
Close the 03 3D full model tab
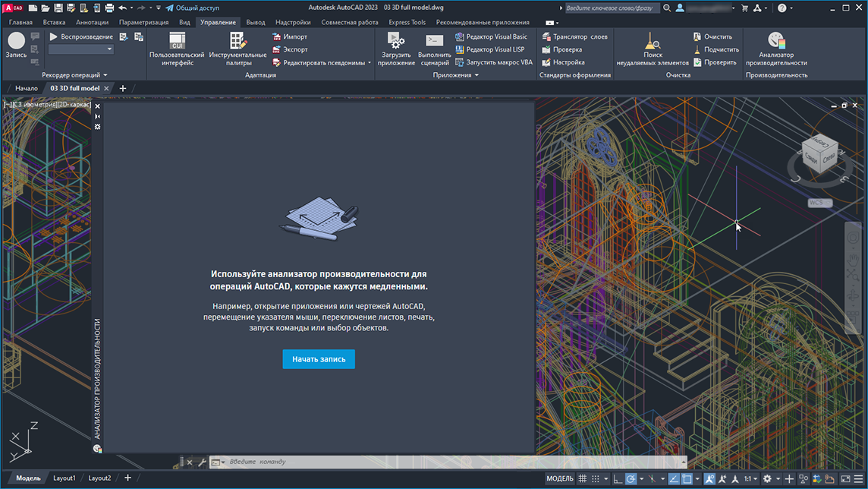pyautogui.click(x=106, y=89)
